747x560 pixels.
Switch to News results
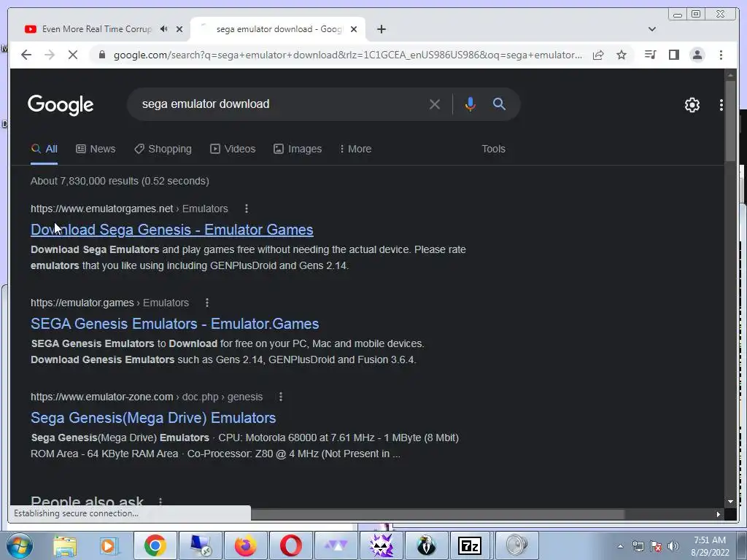[96, 149]
